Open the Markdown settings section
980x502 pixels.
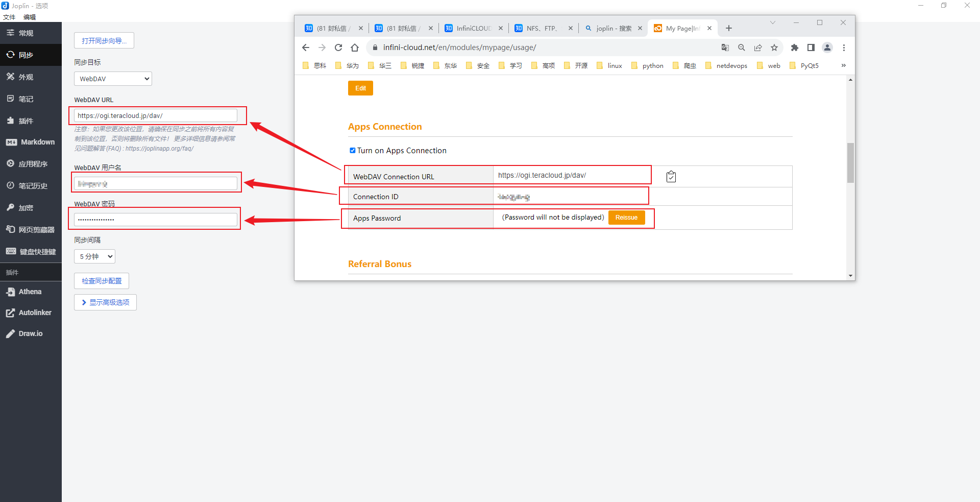(x=31, y=142)
